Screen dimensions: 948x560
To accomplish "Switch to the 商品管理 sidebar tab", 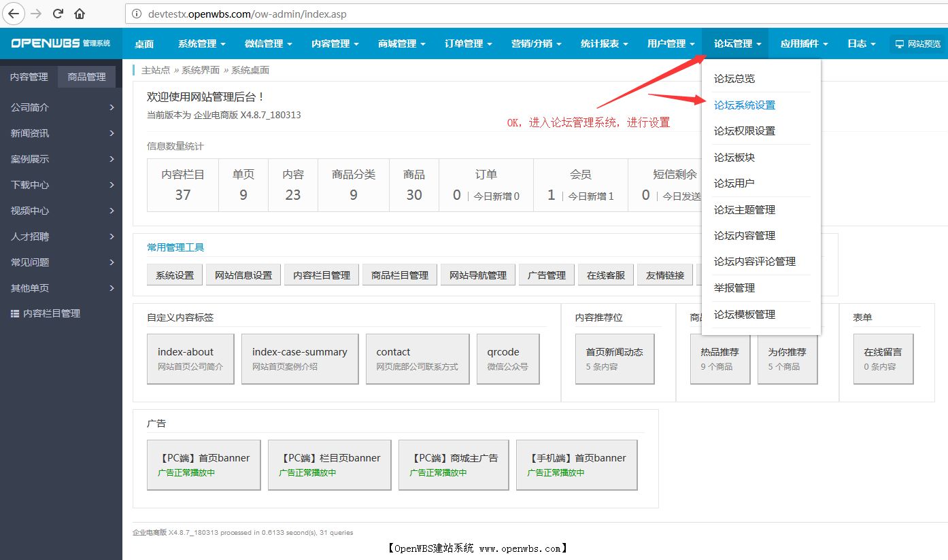I will 86,77.
